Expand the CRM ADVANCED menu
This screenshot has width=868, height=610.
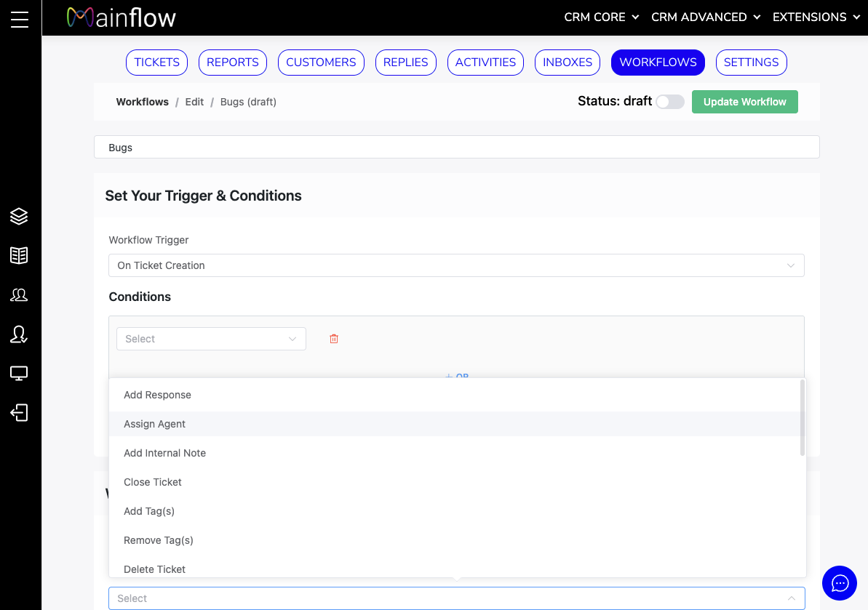tap(705, 17)
